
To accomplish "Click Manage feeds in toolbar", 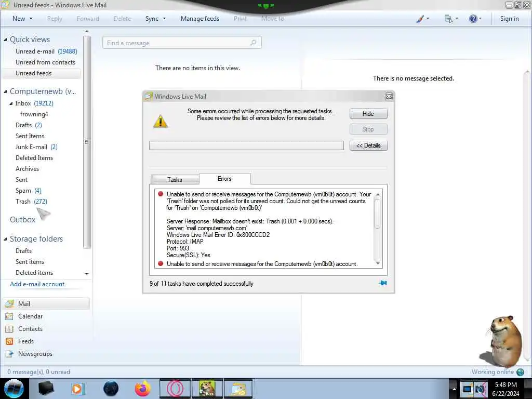I will tap(200, 19).
